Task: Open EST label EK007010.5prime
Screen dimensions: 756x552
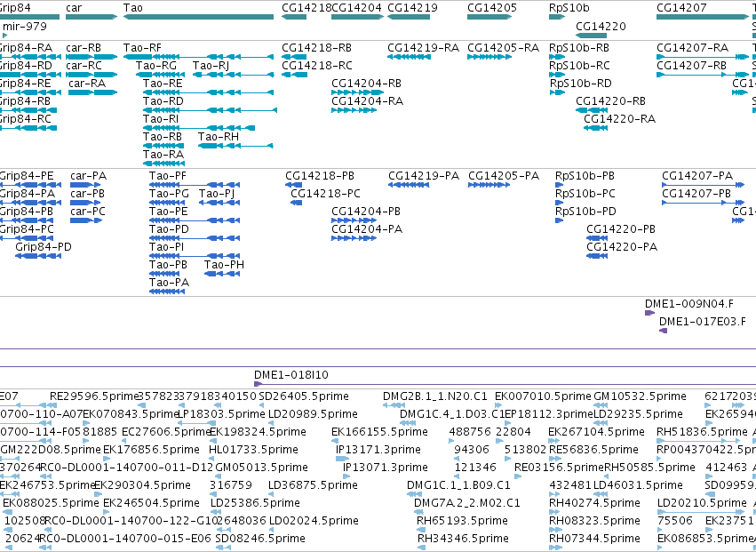Action: [x=543, y=396]
